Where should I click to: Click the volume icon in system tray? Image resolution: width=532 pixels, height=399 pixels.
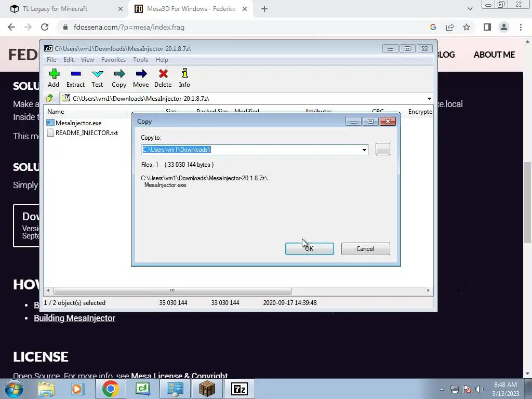[480, 389]
